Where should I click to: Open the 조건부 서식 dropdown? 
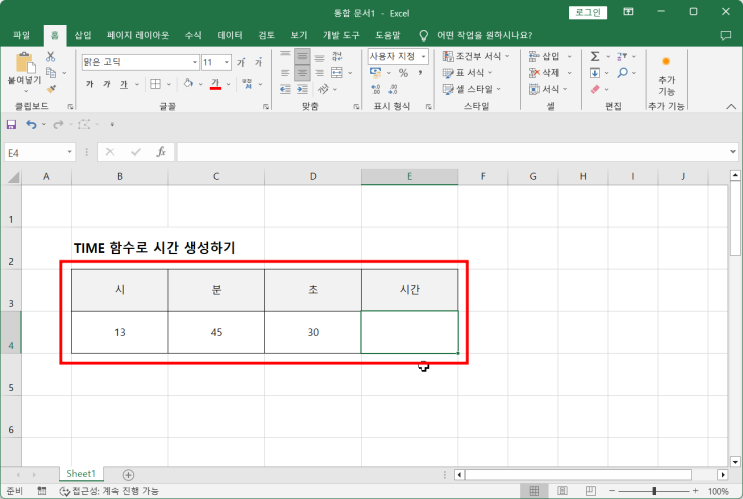511,57
